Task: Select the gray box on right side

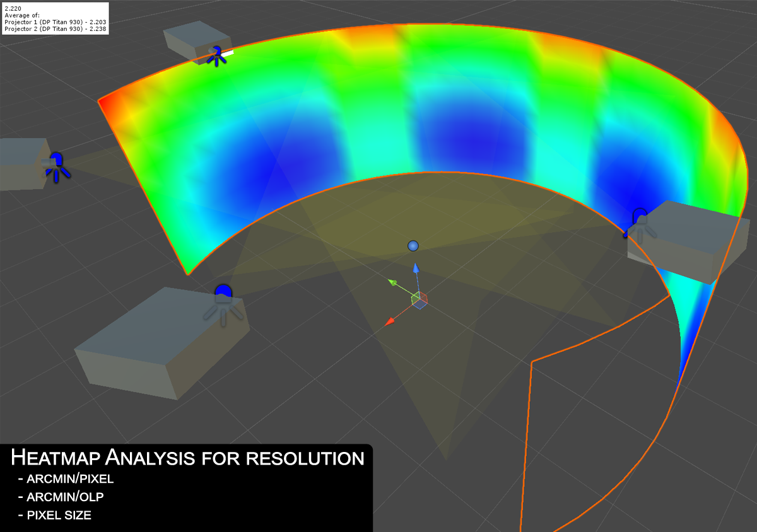Action: [688, 240]
